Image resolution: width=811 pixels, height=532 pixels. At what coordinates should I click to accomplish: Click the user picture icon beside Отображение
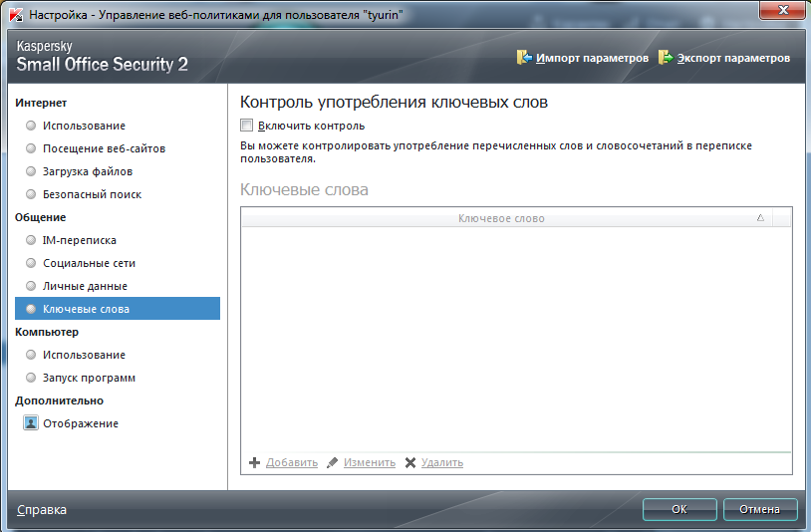click(x=31, y=423)
